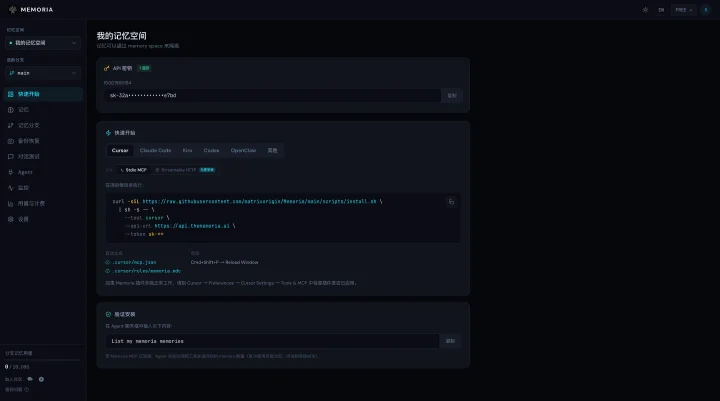Image resolution: width=720 pixels, height=401 pixels.
Task: Copy the 'List my memoria memories' prompt
Action: [x=450, y=341]
